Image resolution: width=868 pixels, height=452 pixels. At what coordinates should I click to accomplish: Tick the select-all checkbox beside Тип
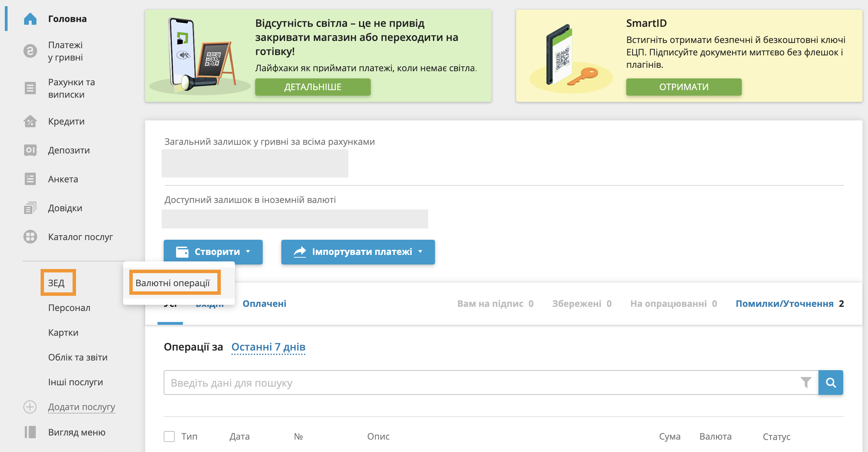pyautogui.click(x=169, y=437)
